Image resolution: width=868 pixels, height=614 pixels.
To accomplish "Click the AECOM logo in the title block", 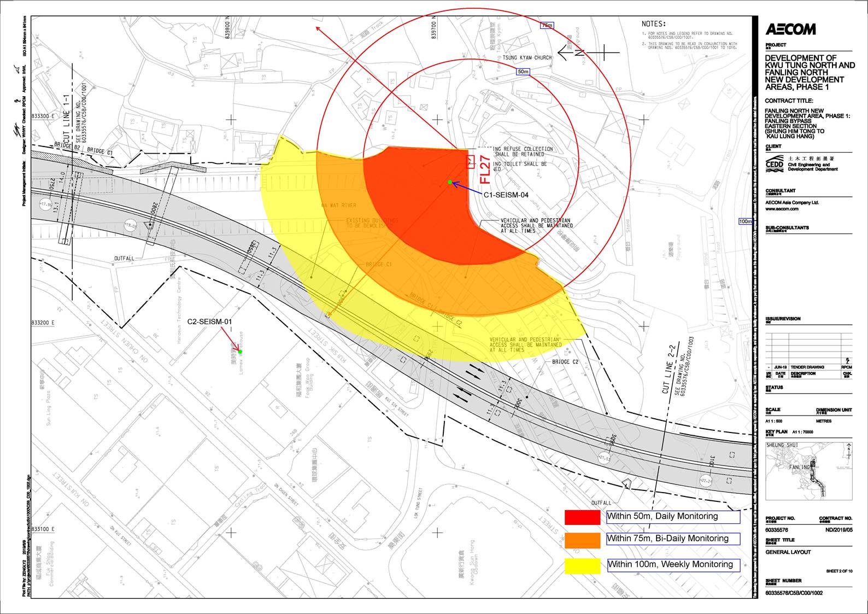I will pyautogui.click(x=790, y=30).
